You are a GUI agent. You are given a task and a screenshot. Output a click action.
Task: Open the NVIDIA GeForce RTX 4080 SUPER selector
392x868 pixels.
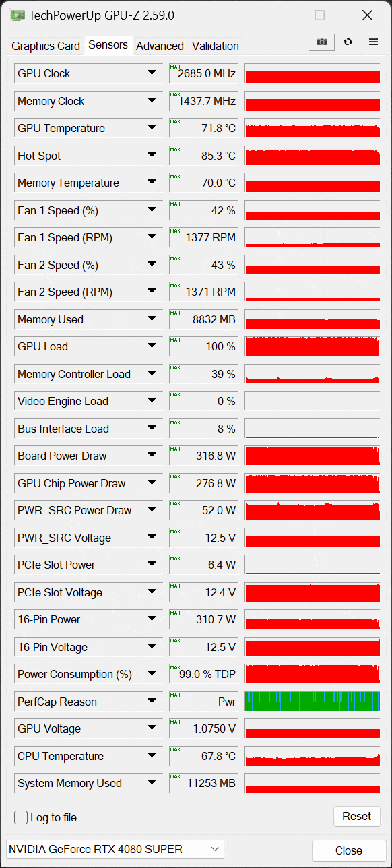(x=115, y=849)
